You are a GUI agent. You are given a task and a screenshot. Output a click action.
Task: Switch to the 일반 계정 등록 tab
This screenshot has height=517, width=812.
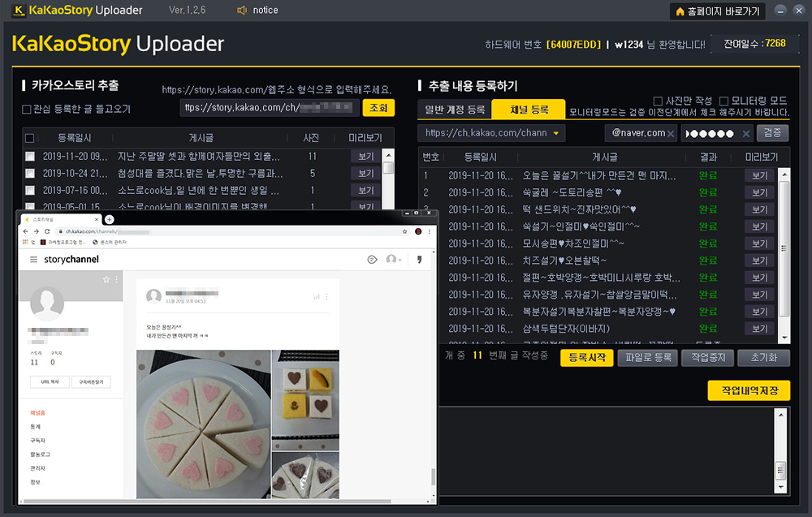455,110
